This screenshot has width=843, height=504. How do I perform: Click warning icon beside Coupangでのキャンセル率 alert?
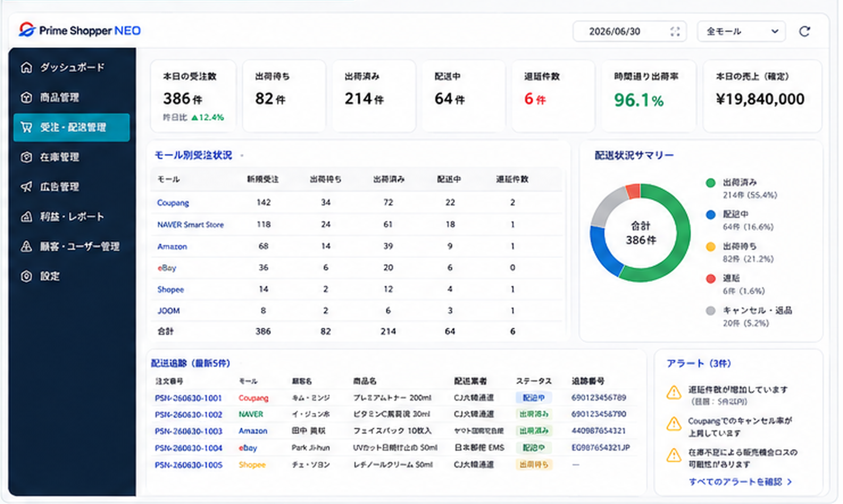click(x=674, y=423)
